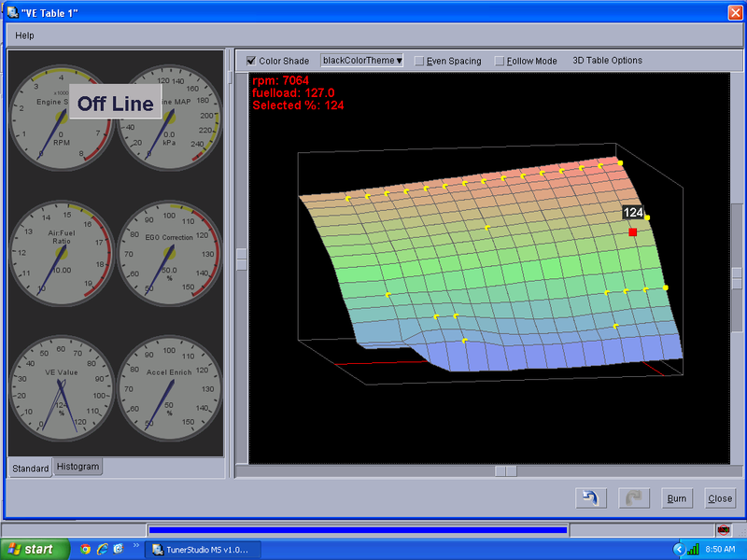Click the undo arrow button
Screen dimensions: 747x560
coord(590,498)
